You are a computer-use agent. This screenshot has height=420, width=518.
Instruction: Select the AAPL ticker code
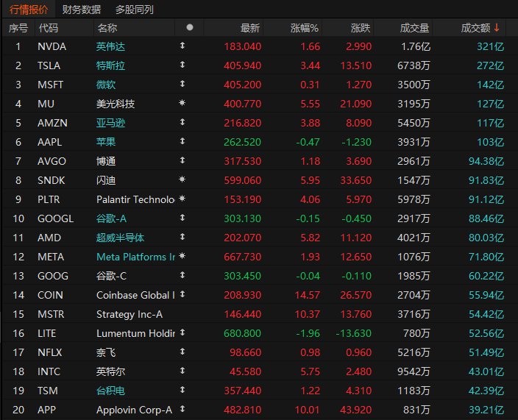[50, 142]
